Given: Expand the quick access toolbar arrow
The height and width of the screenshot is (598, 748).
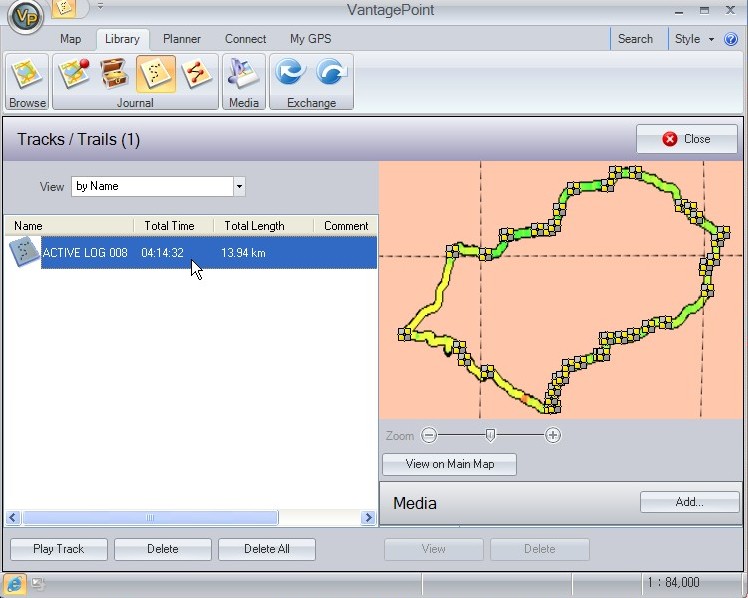Looking at the screenshot, I should click(100, 6).
